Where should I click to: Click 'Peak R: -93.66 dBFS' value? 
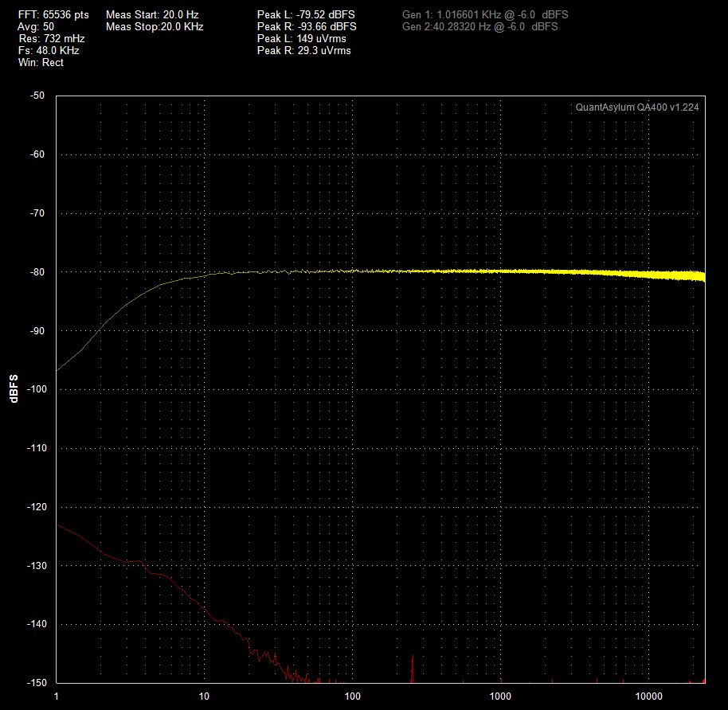tap(307, 27)
